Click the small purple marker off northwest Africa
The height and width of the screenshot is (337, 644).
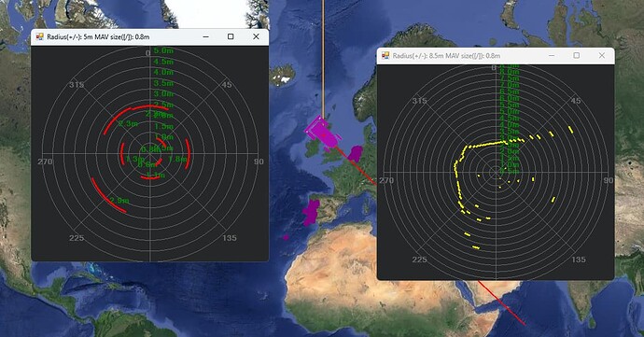[286, 237]
